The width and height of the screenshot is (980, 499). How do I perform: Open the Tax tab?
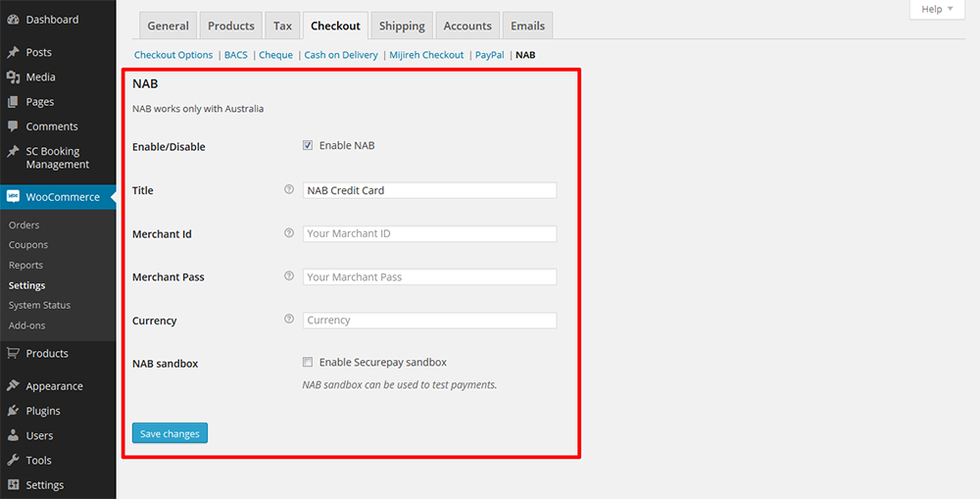pyautogui.click(x=282, y=25)
